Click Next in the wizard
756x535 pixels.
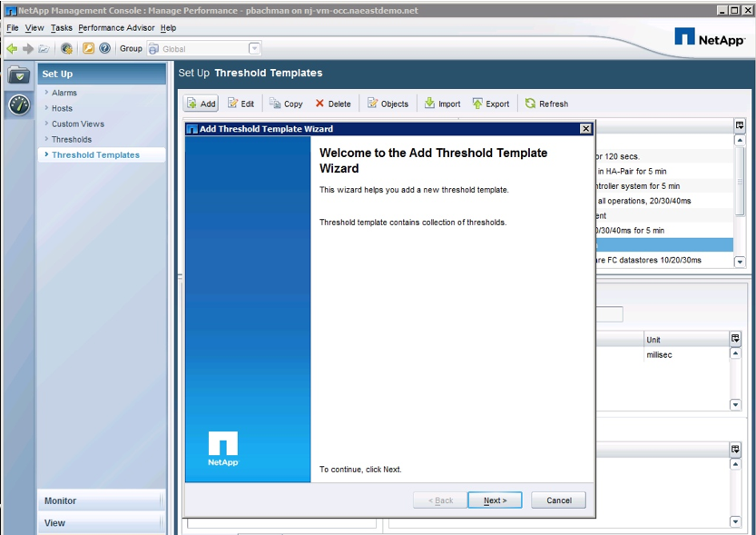(x=495, y=500)
